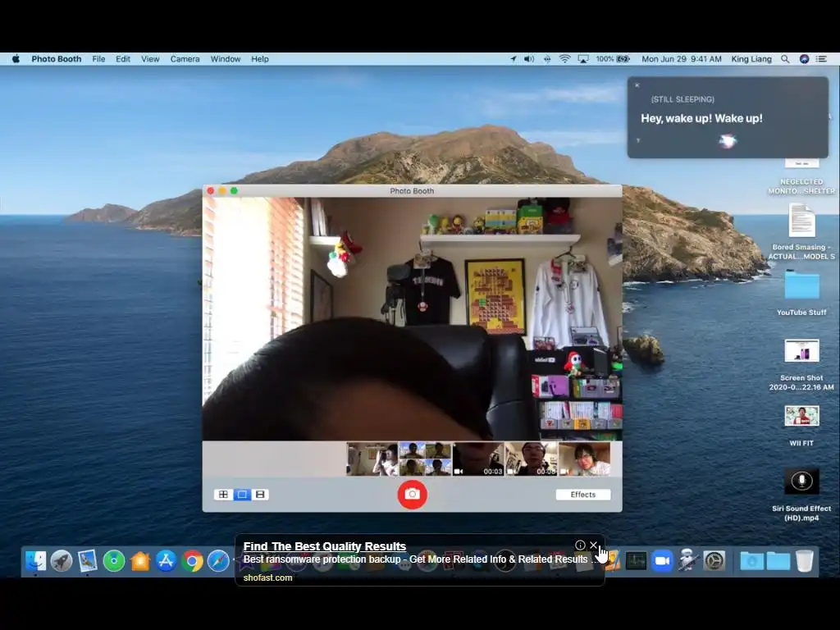The image size is (840, 630).
Task: Select the last video thumbnail in the strip
Action: [584, 459]
